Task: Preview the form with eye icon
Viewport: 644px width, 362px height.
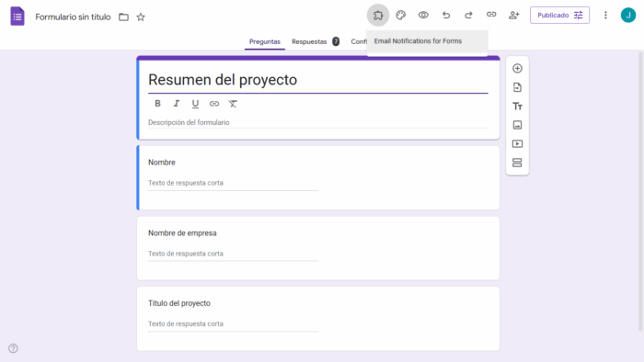Action: point(423,16)
